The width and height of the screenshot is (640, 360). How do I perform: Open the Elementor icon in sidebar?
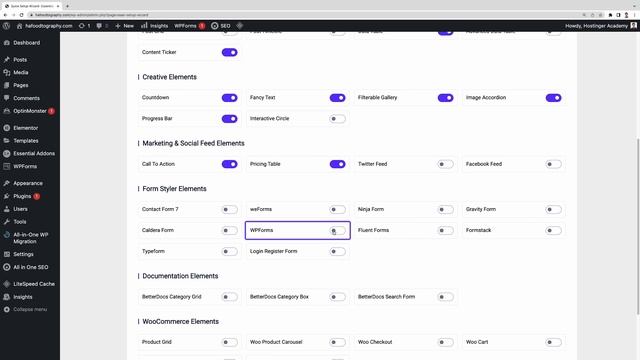[7, 128]
